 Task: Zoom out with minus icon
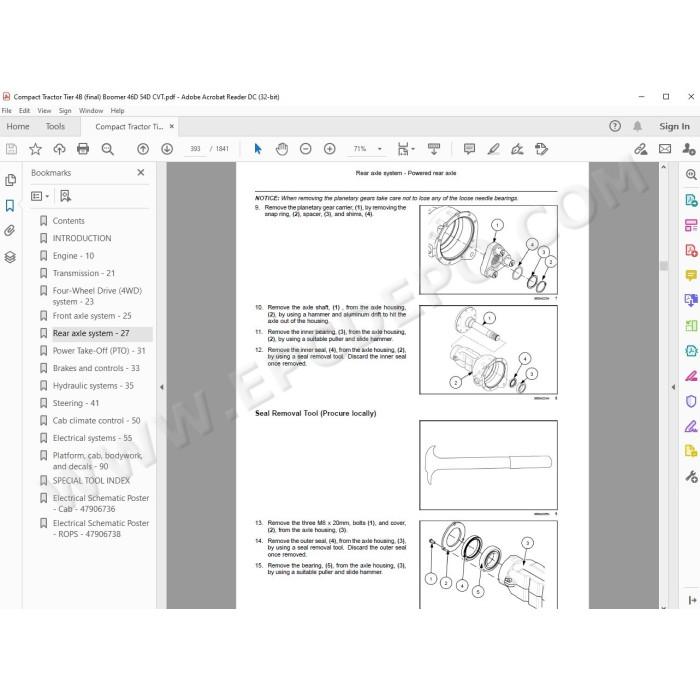tap(306, 149)
